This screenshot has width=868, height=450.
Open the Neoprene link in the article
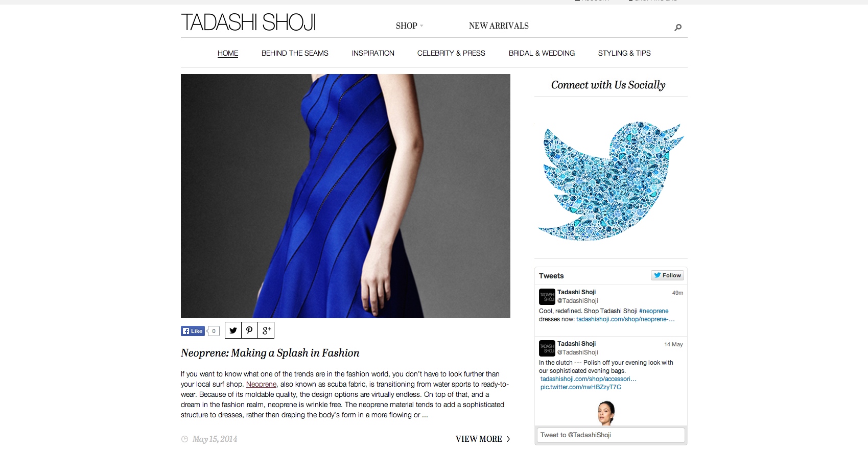coord(261,384)
